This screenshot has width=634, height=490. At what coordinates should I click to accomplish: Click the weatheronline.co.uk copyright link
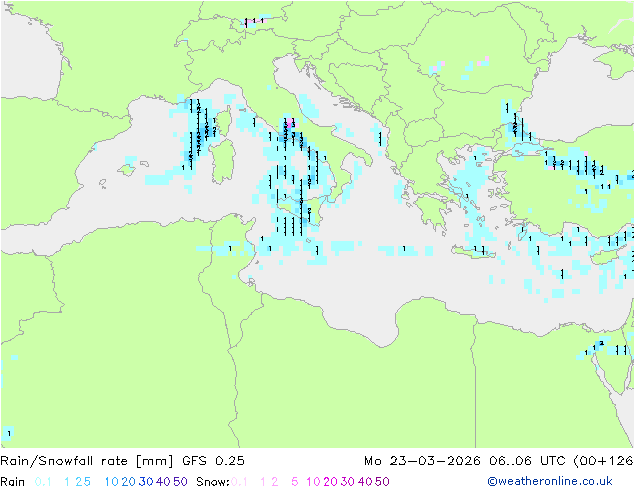pyautogui.click(x=550, y=481)
